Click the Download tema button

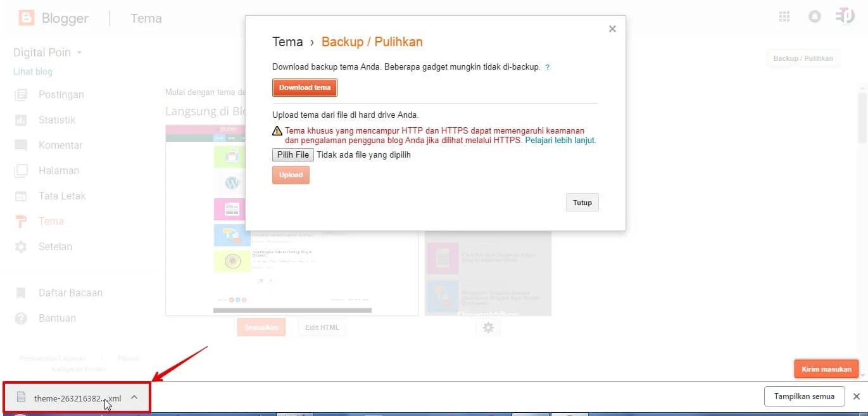[x=305, y=87]
